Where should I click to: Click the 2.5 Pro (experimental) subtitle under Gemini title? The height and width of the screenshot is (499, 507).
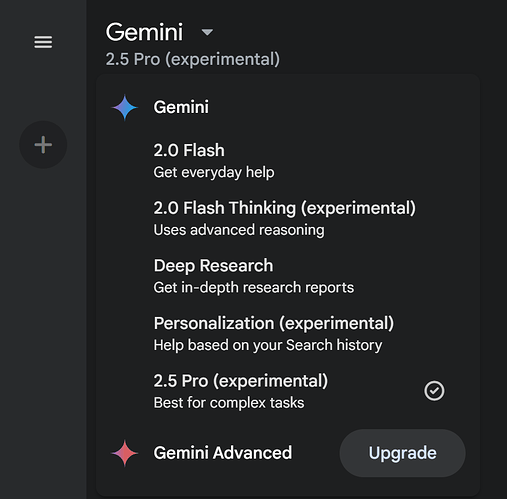[193, 59]
